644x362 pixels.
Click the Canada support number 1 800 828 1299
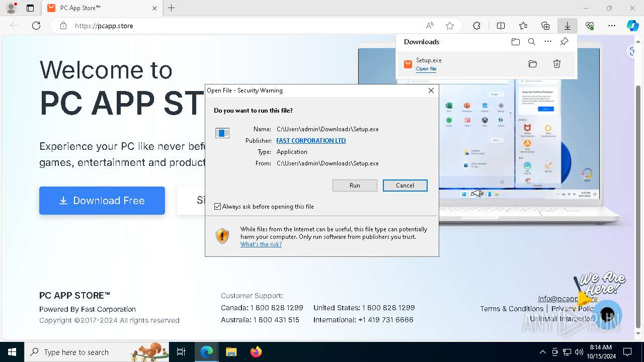click(x=277, y=308)
